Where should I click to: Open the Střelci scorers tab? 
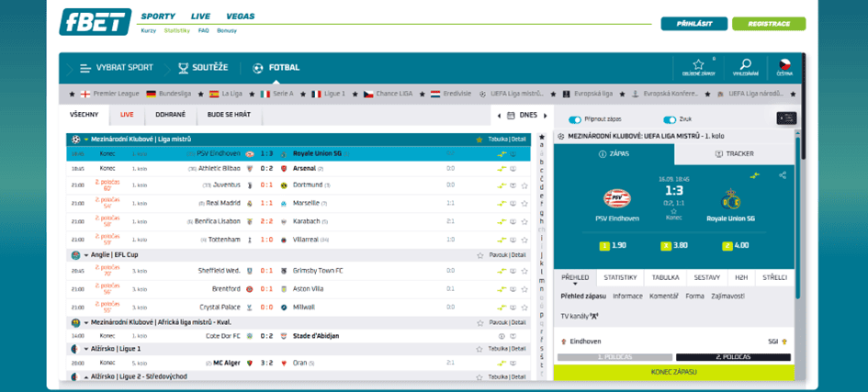point(774,277)
